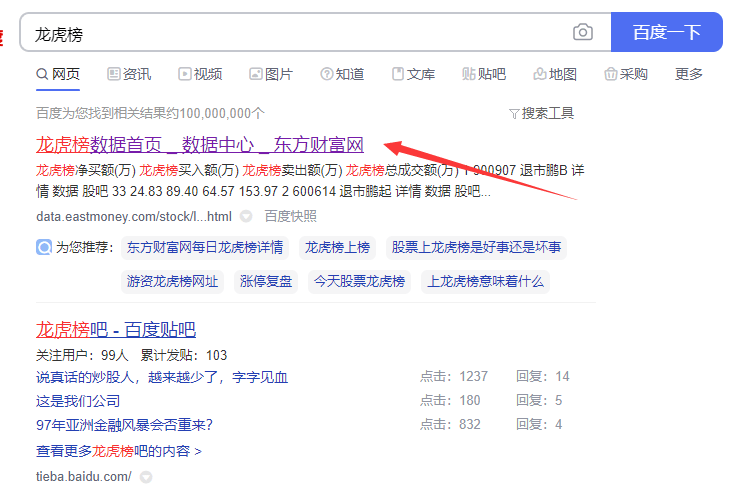The width and height of the screenshot is (737, 493).
Task: Select suggestion 东方财富网每日龙虎榜详情
Action: click(x=205, y=247)
